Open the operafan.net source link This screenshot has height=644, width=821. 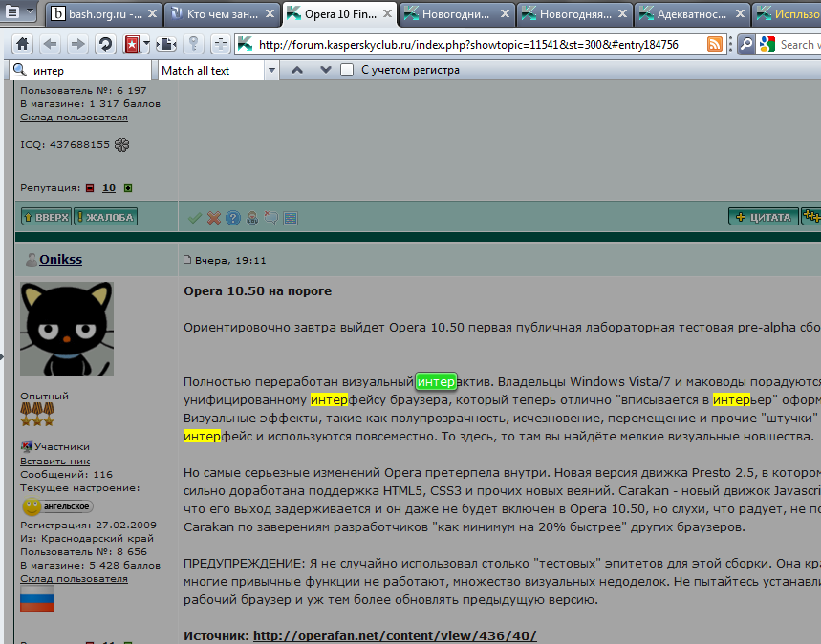pyautogui.click(x=395, y=635)
